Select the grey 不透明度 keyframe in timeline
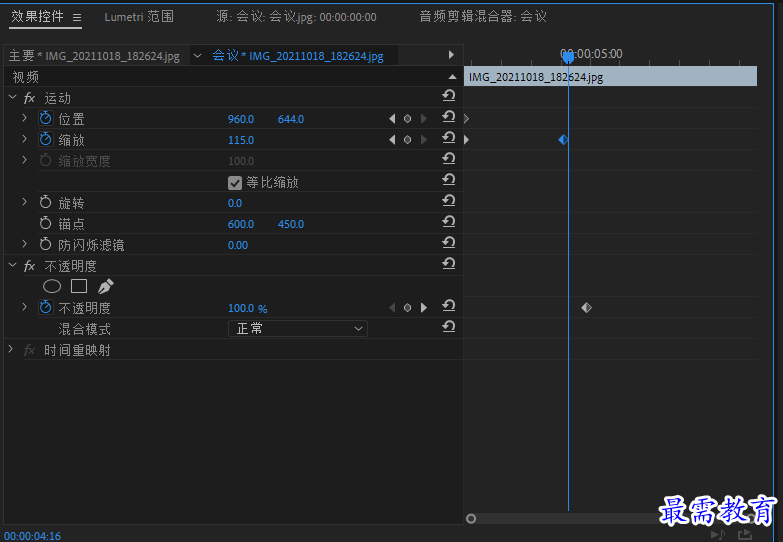Screen dimensions: 783x542 [x=586, y=308]
